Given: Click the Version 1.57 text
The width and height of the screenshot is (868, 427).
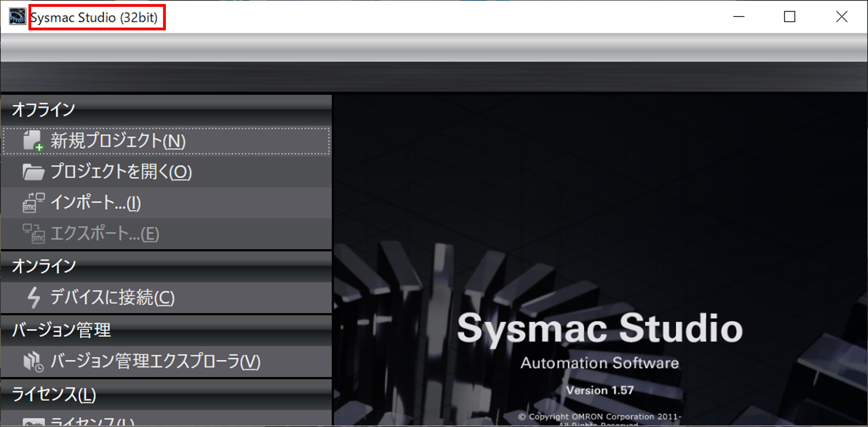Looking at the screenshot, I should click(600, 390).
